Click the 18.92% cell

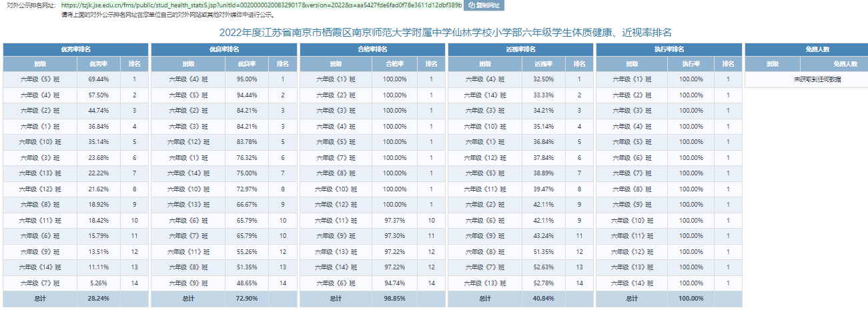coord(98,205)
